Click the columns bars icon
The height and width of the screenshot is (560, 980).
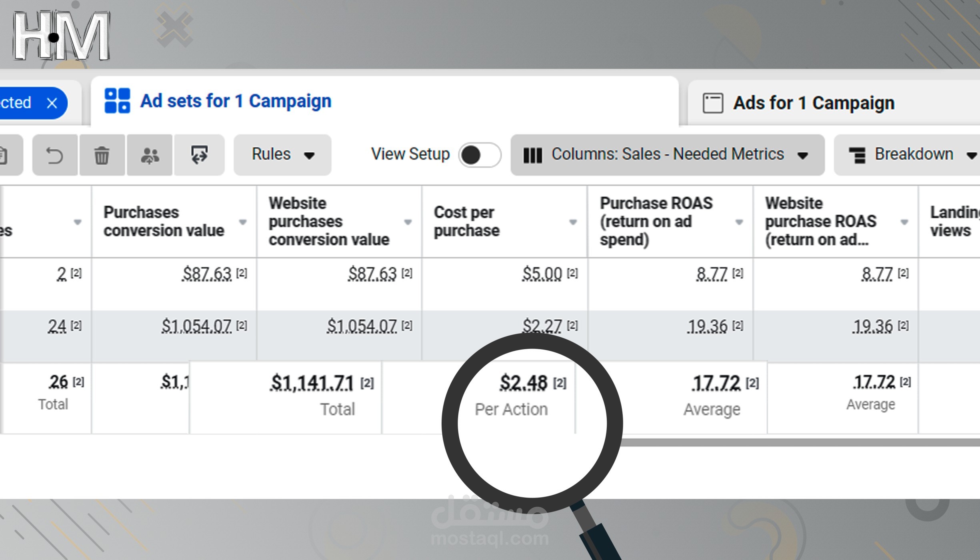pos(533,155)
